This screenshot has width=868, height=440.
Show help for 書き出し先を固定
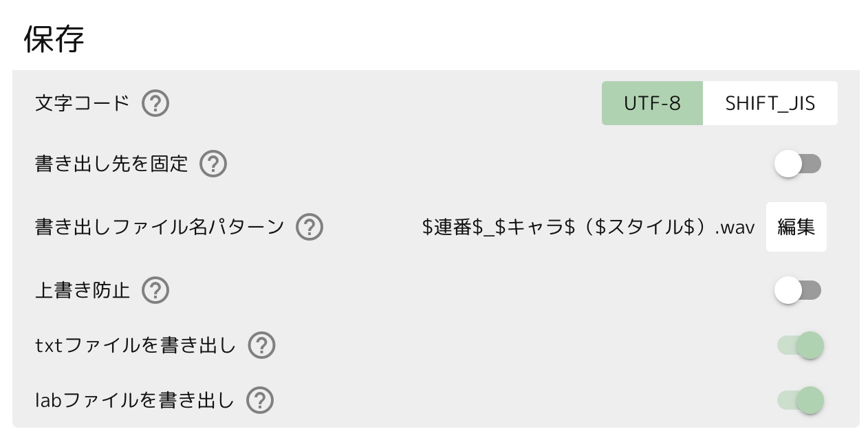(x=213, y=164)
